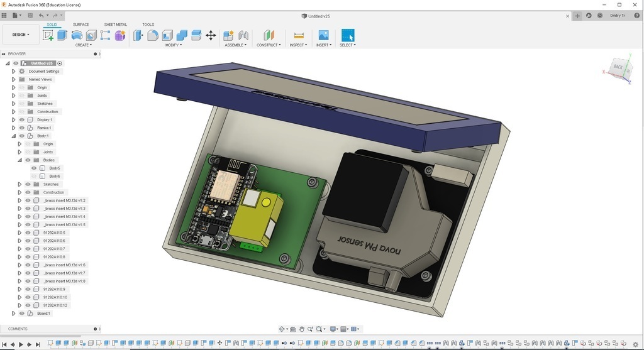Toggle visibility of Display:1 component

point(21,120)
